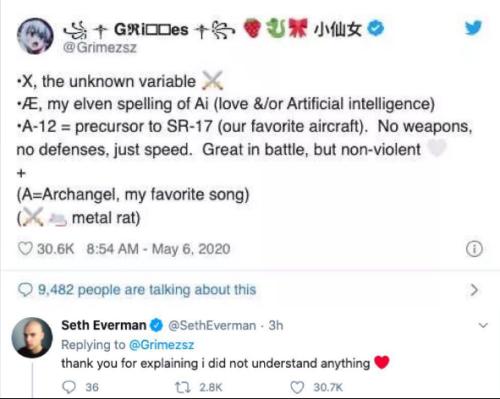Open Seth Everman's profile picture

tap(32, 338)
